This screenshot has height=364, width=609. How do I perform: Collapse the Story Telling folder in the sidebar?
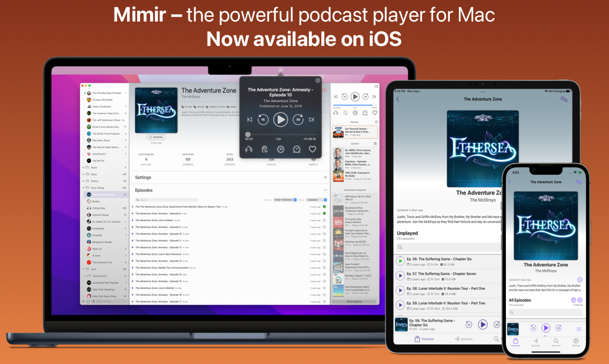pyautogui.click(x=83, y=188)
